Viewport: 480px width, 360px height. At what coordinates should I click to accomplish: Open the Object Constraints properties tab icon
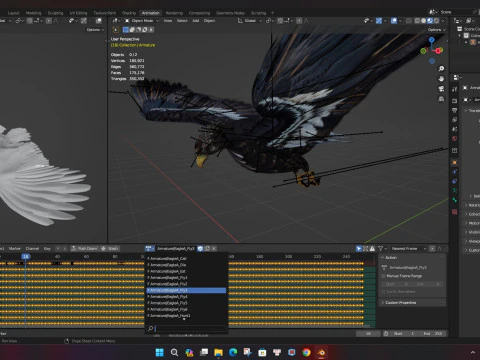pyautogui.click(x=454, y=181)
